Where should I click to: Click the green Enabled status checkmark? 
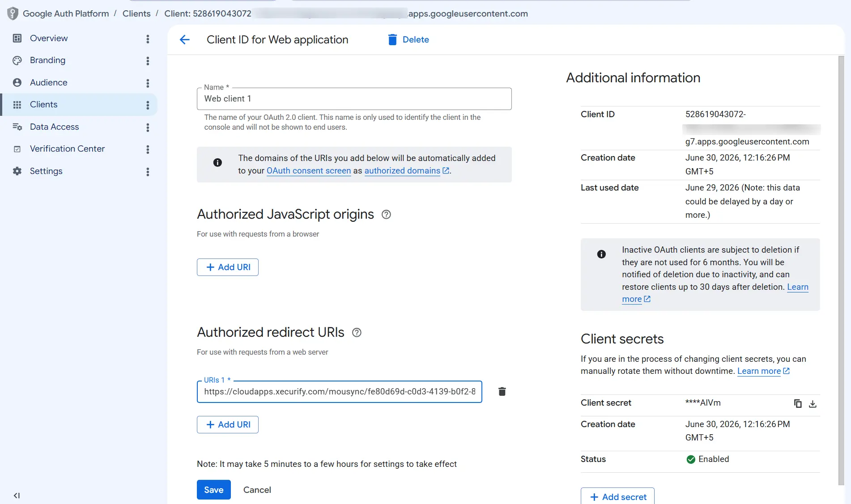(691, 459)
